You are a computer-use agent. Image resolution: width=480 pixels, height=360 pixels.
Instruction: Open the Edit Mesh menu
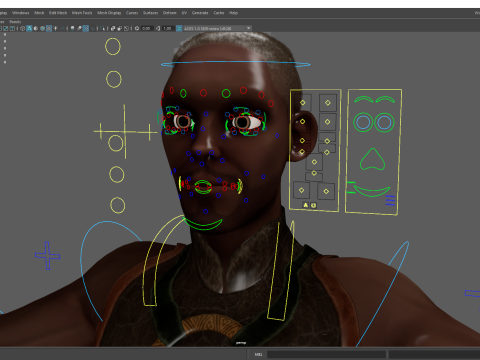pyautogui.click(x=58, y=13)
